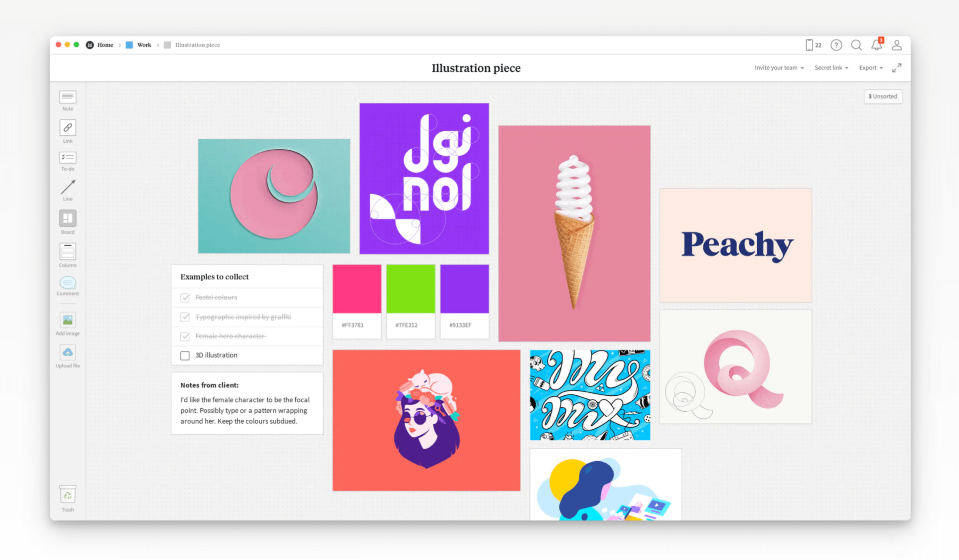Uncheck the Female hero character item
Viewport: 959px width, 560px height.
pos(185,336)
